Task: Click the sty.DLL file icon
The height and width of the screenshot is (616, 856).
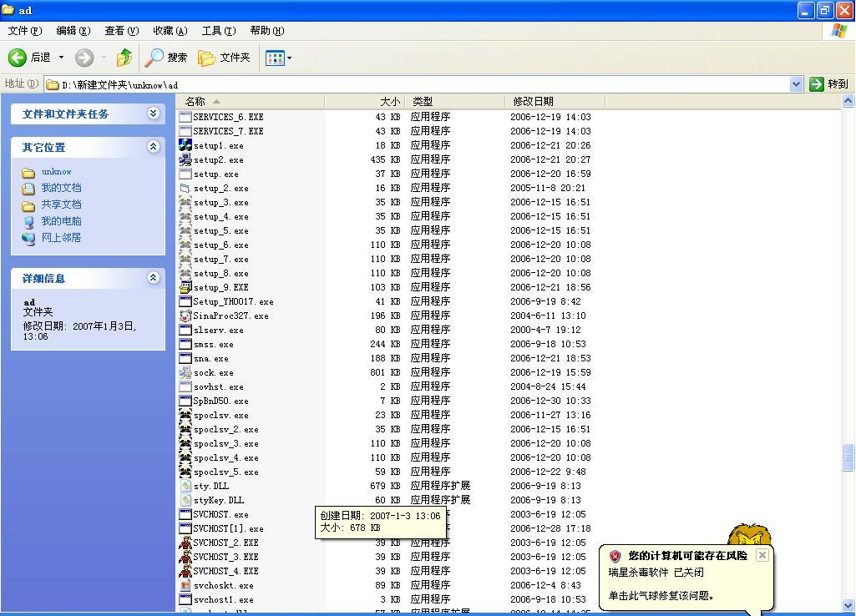Action: coord(185,486)
